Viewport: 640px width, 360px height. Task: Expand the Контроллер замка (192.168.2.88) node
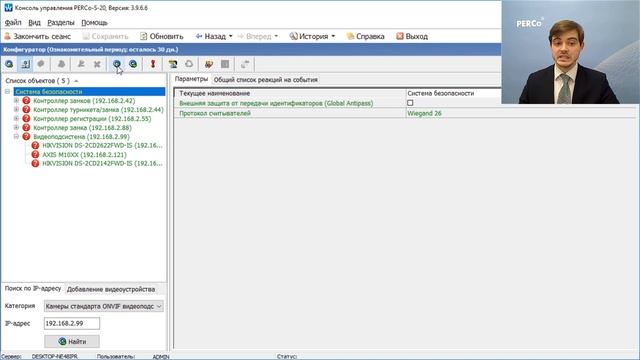16,127
